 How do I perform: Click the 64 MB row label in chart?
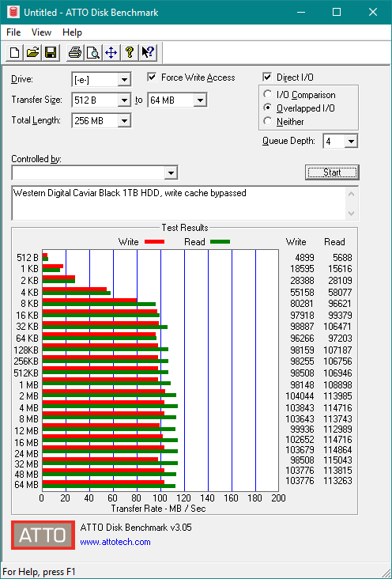[27, 484]
